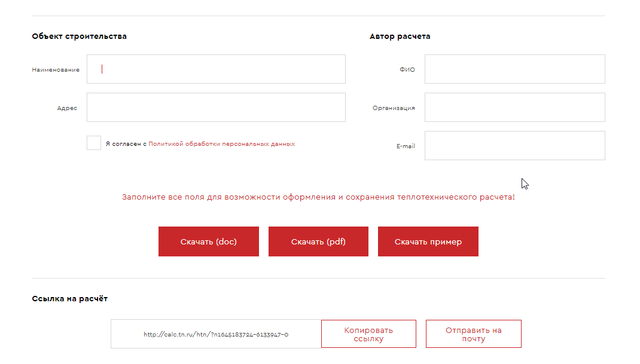This screenshot has width=640, height=364.
Task: Check the personal data consent checkbox
Action: pyautogui.click(x=94, y=143)
